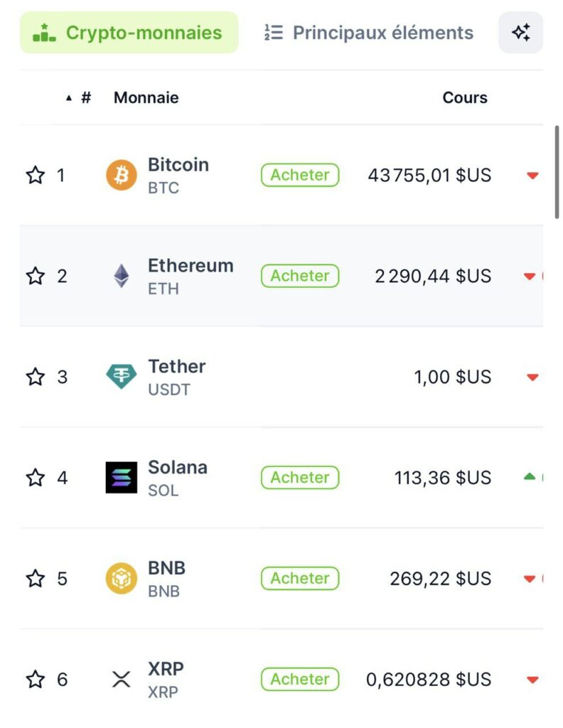
Task: Click the Tether USDT coin icon
Action: tap(123, 377)
